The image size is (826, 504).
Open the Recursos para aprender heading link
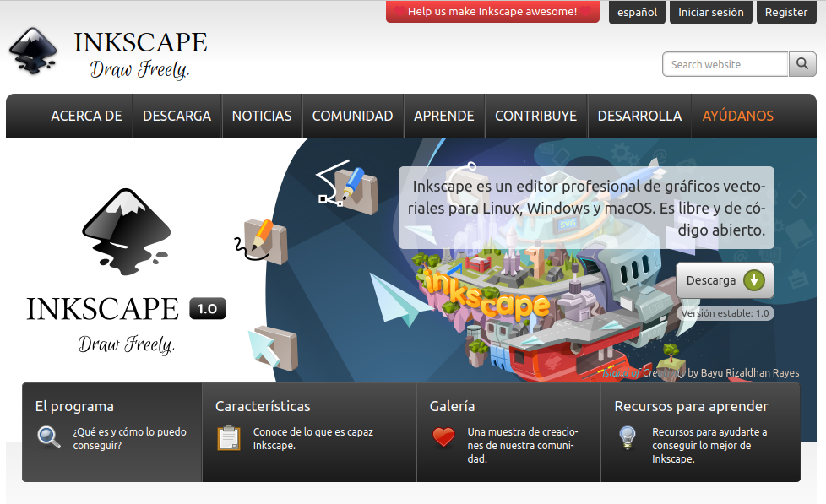pyautogui.click(x=691, y=406)
